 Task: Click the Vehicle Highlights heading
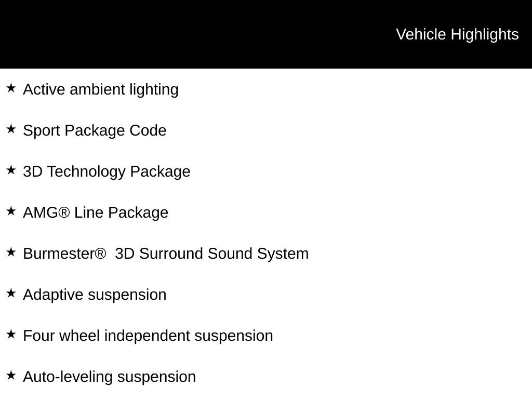[x=457, y=34]
